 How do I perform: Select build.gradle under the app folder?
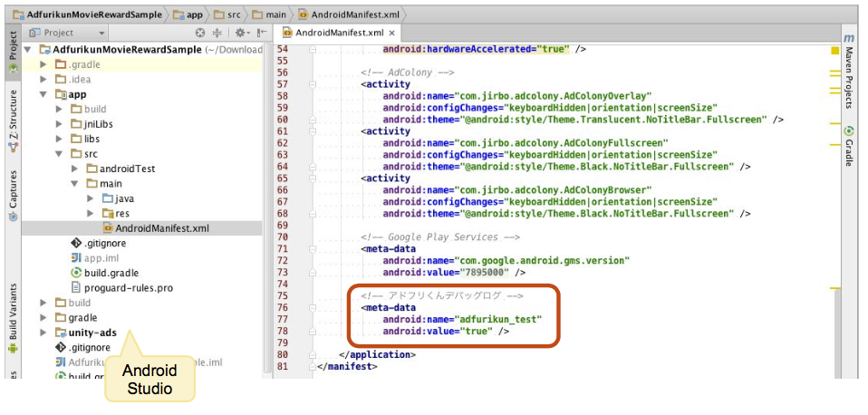pos(111,273)
